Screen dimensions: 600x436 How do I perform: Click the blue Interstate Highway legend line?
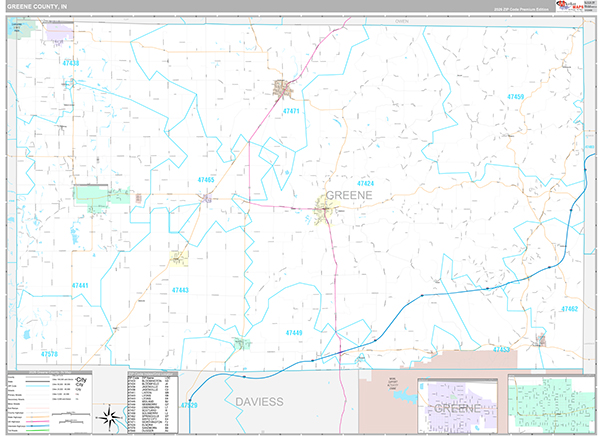coord(38,425)
